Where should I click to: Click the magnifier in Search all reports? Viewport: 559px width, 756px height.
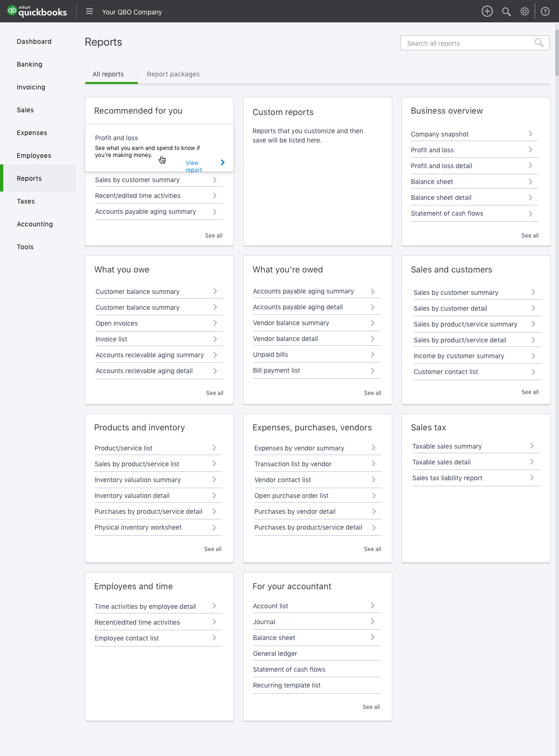point(539,43)
